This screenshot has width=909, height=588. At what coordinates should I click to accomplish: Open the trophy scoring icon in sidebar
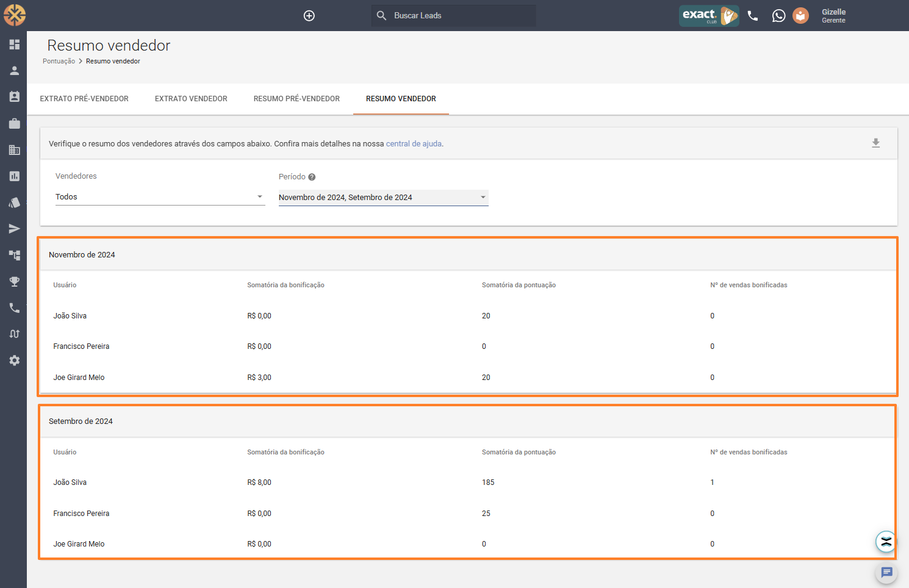pyautogui.click(x=15, y=281)
